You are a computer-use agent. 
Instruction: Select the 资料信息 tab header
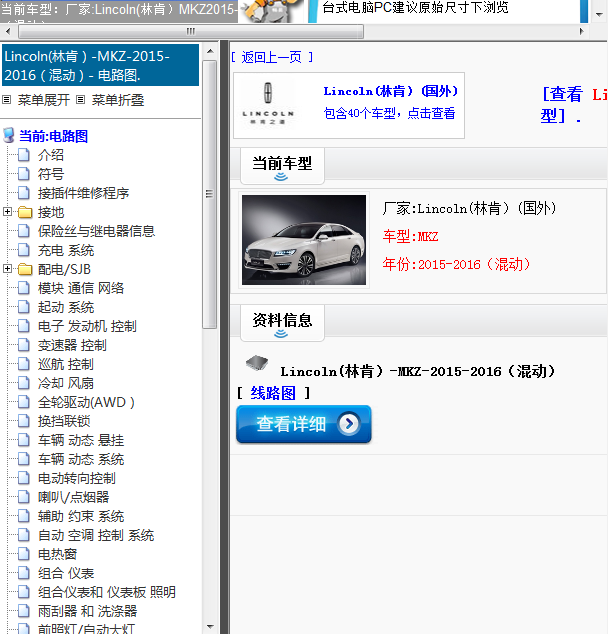click(282, 323)
